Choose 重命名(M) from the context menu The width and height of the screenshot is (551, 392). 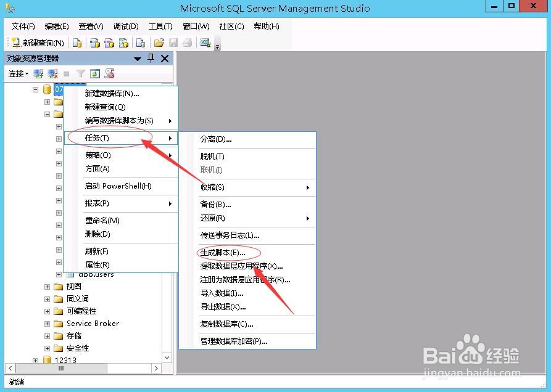click(x=121, y=221)
